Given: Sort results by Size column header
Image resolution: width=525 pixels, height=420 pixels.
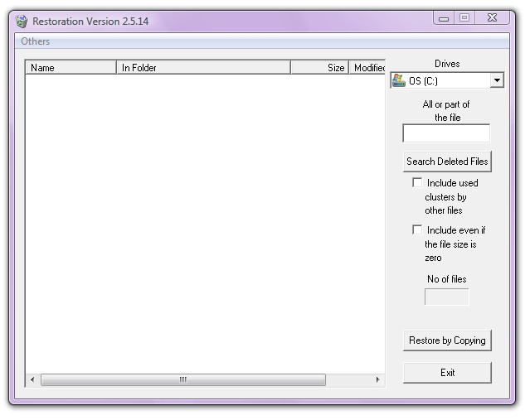Looking at the screenshot, I should click(x=319, y=68).
